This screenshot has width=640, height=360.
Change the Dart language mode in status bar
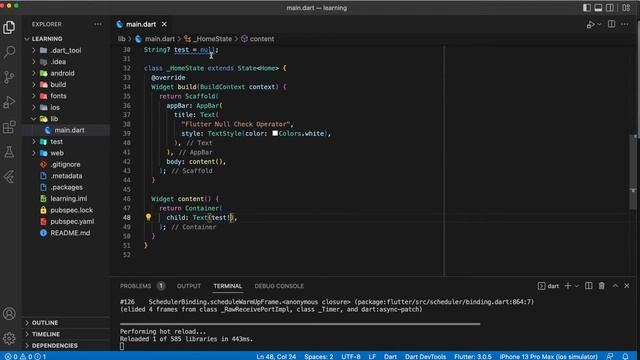(x=390, y=356)
